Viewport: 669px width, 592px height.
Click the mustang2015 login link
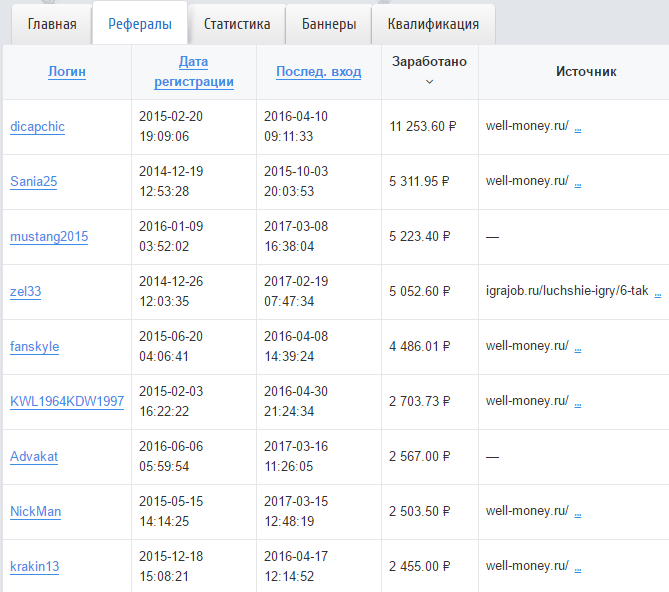pyautogui.click(x=49, y=237)
